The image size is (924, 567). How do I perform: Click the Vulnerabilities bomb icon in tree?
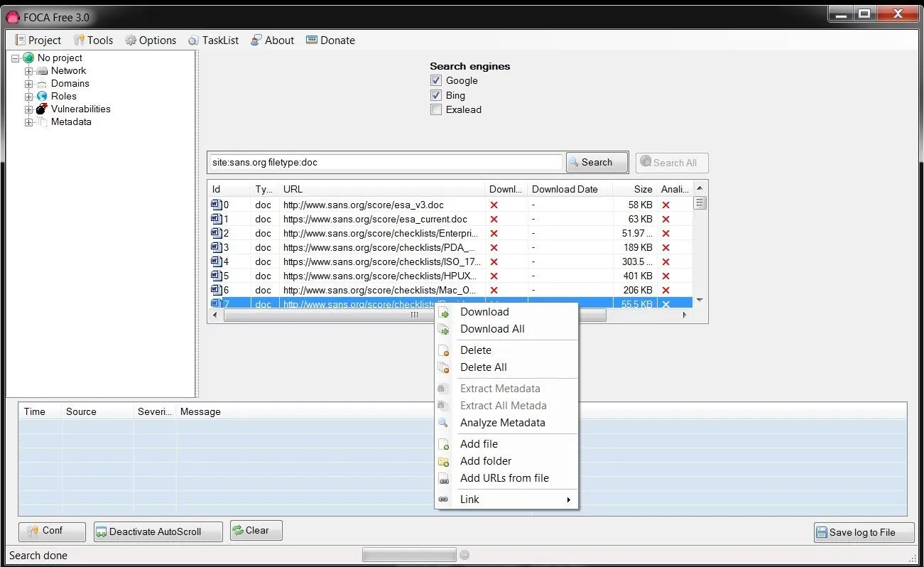pos(42,109)
